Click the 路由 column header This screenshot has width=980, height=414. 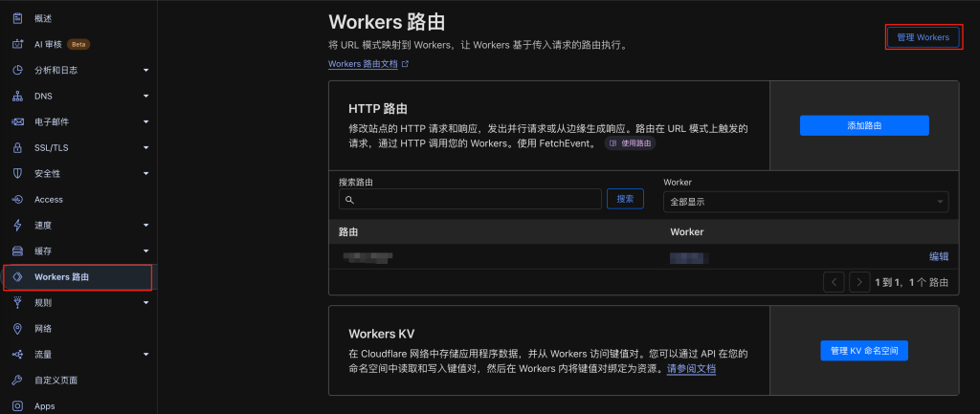click(348, 232)
